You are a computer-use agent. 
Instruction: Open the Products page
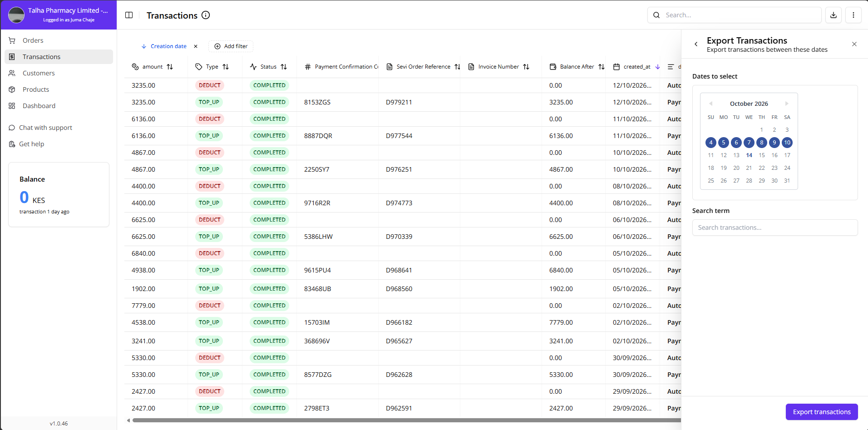[59, 89]
